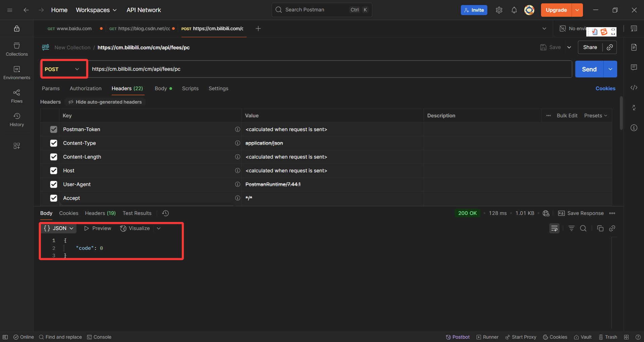Viewport: 644px width, 342px height.
Task: Add a new request tab
Action: (258, 29)
